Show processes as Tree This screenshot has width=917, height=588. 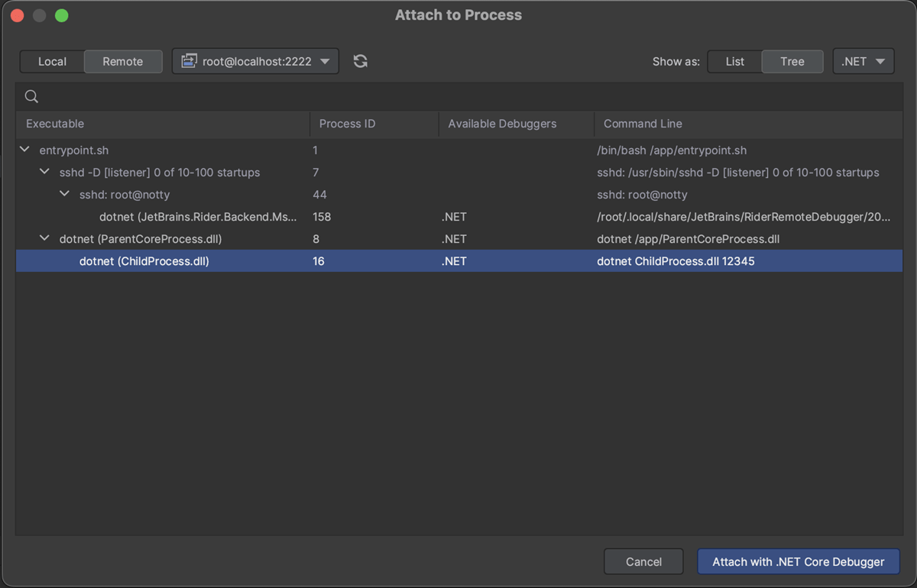pyautogui.click(x=792, y=61)
